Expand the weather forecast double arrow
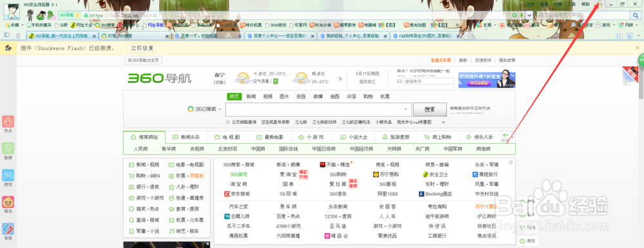Viewport: 644px width, 248px height. 340,79
